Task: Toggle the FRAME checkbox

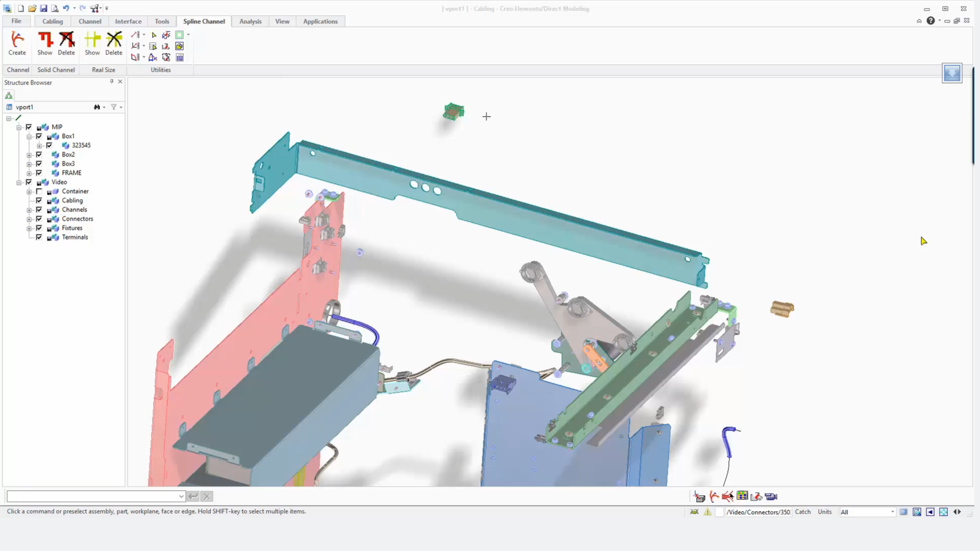Action: pos(39,173)
